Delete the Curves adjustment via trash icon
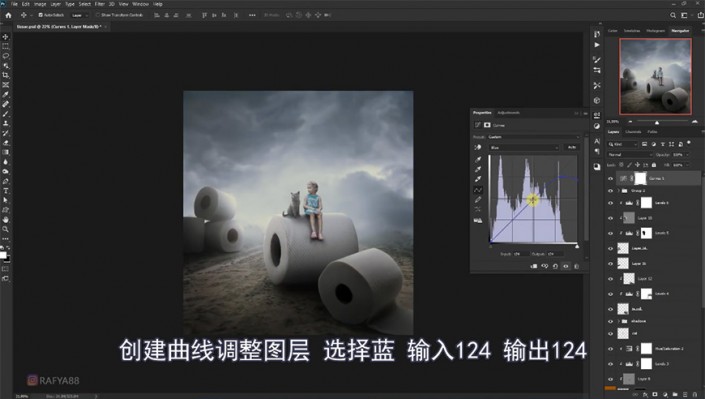 (x=576, y=266)
